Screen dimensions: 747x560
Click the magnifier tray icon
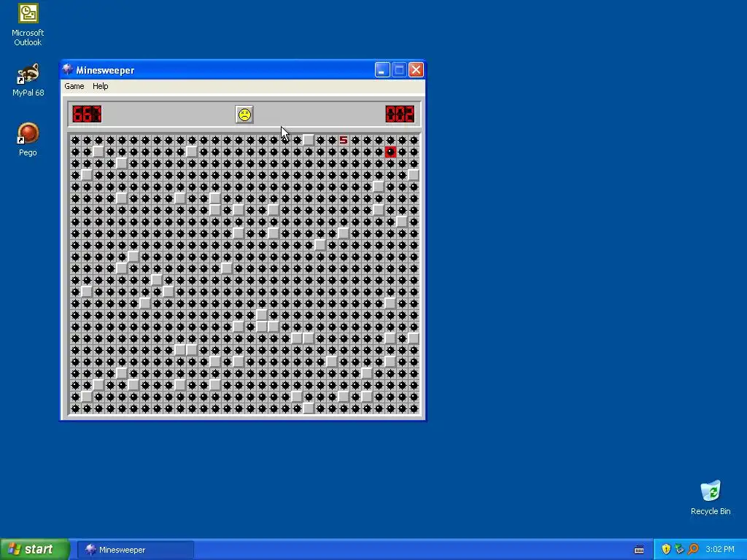(693, 550)
